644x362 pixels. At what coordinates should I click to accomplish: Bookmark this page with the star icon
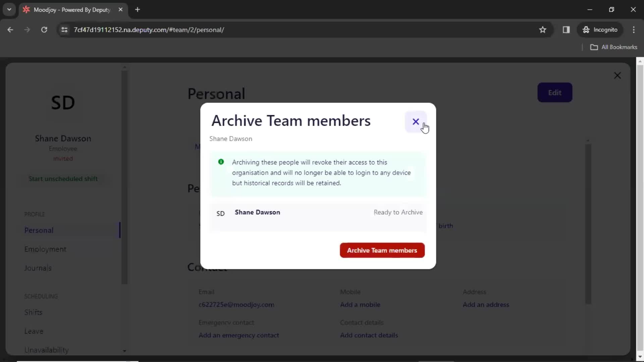click(x=543, y=30)
